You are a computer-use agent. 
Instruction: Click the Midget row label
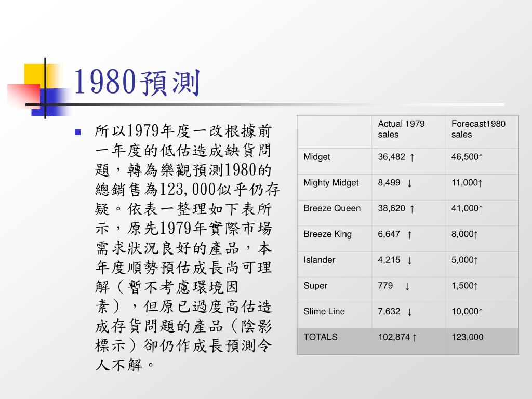316,157
